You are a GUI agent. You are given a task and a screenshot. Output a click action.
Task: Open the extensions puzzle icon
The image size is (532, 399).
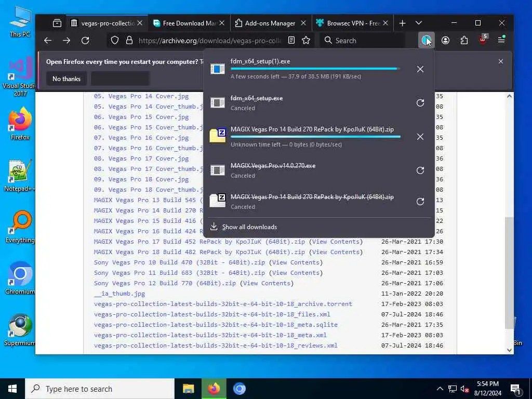point(464,41)
